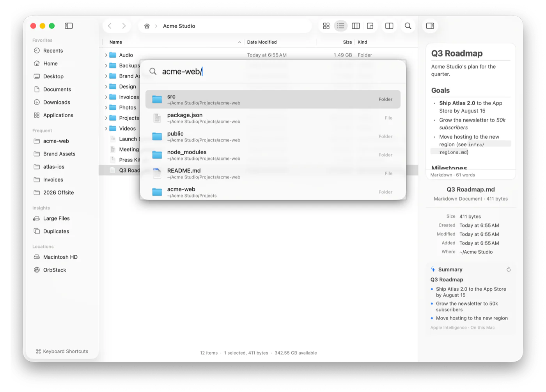Toggle the inspector panel on the right

coord(430,26)
